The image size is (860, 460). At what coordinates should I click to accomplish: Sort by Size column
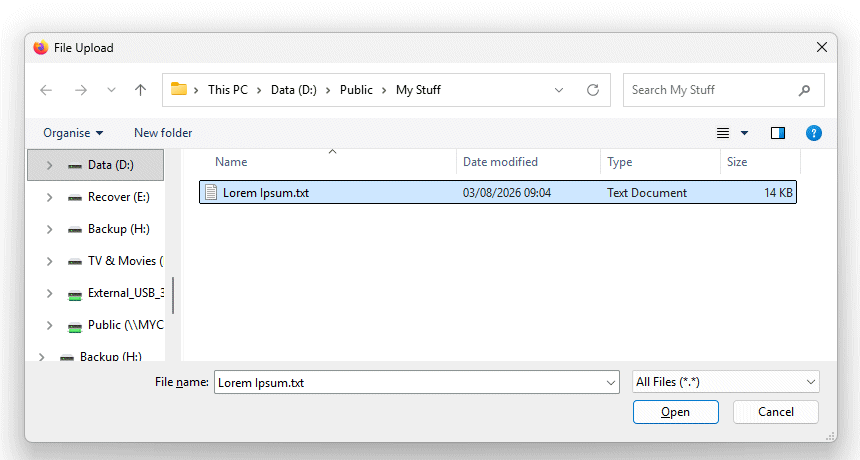[737, 162]
